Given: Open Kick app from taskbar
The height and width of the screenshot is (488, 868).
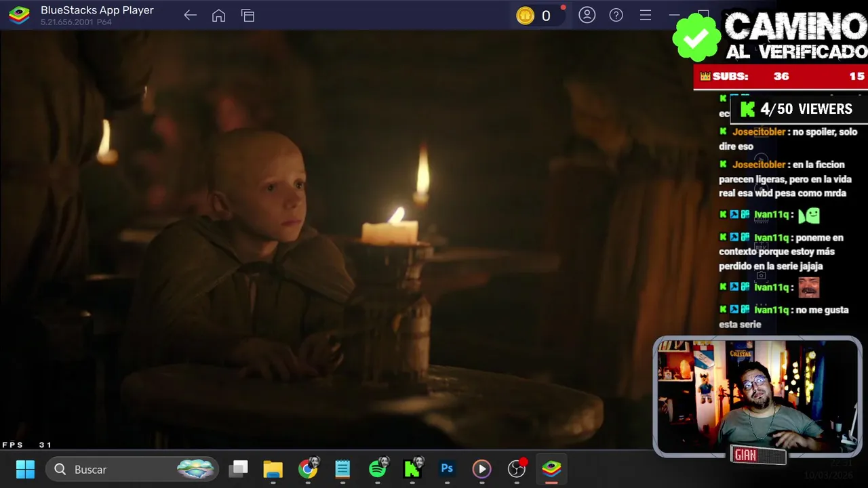Looking at the screenshot, I should pyautogui.click(x=412, y=469).
